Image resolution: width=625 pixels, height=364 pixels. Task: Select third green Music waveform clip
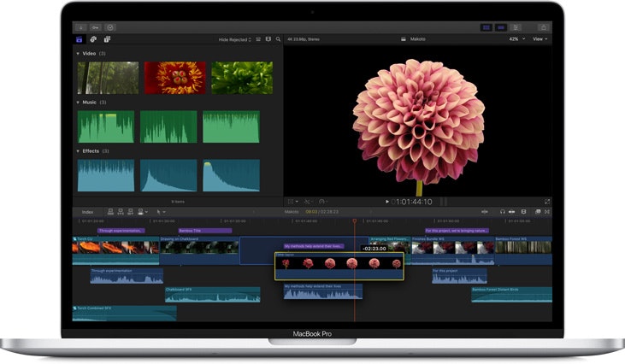coord(231,126)
